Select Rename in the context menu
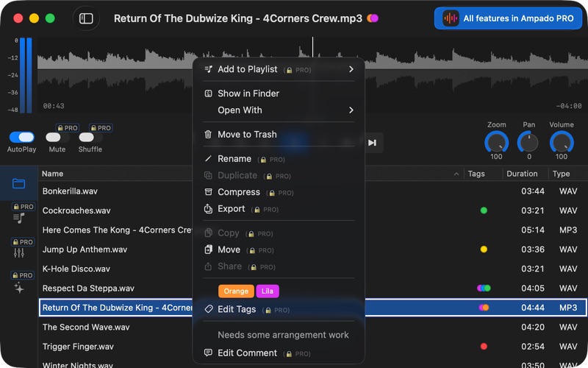 [x=279, y=159]
